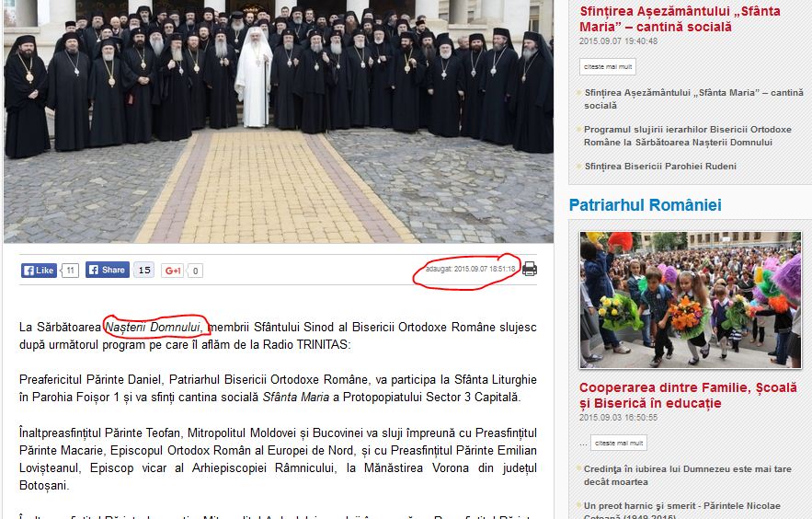The width and height of the screenshot is (812, 519).
Task: Open the 'Patriarhul României' section heading
Action: (x=645, y=205)
